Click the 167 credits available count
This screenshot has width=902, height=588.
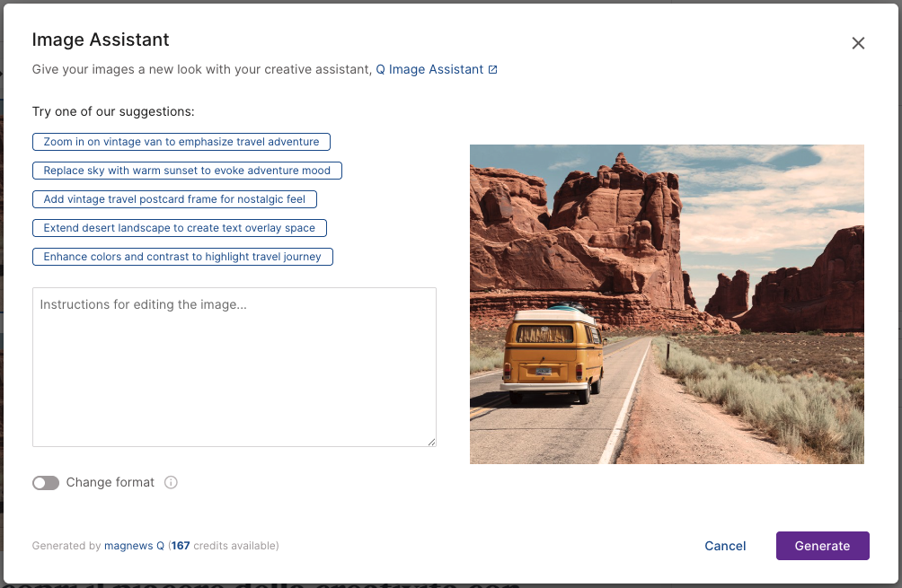(x=181, y=546)
